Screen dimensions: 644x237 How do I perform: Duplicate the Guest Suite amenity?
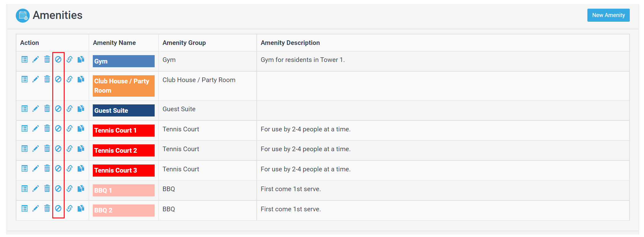pos(81,109)
